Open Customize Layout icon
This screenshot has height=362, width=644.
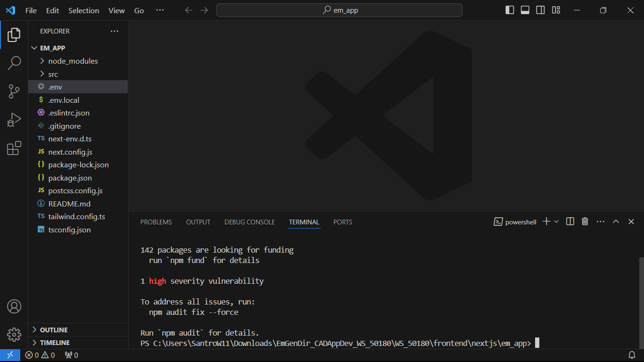[556, 10]
